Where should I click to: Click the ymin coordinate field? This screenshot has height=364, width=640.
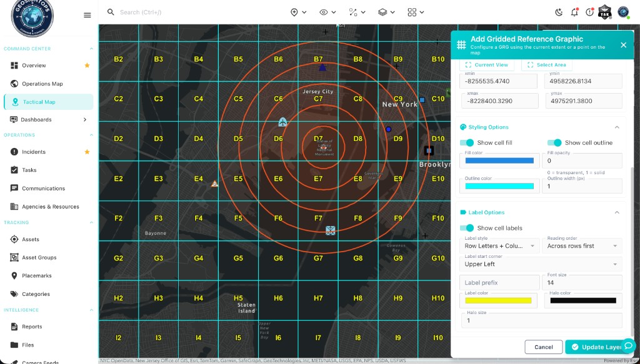(583, 81)
